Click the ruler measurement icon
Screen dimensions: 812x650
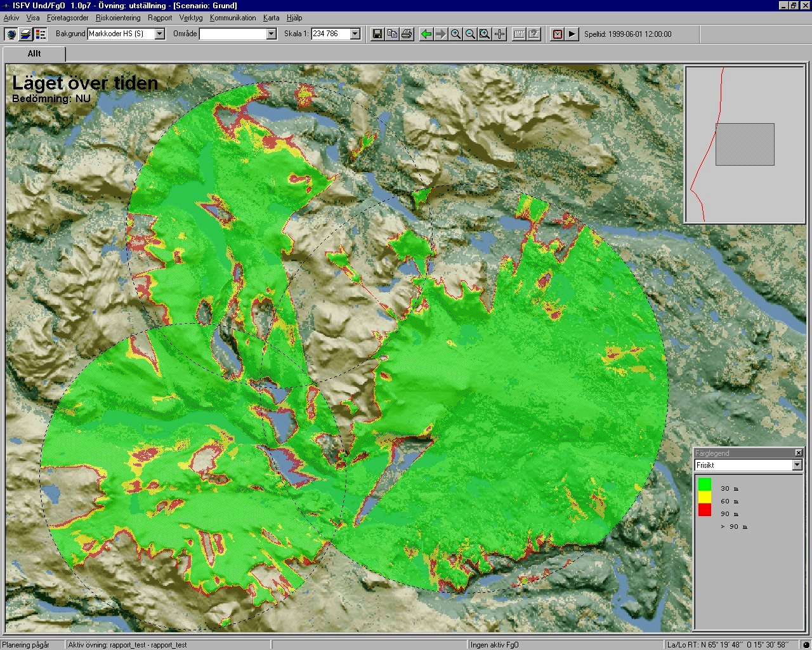coord(519,34)
